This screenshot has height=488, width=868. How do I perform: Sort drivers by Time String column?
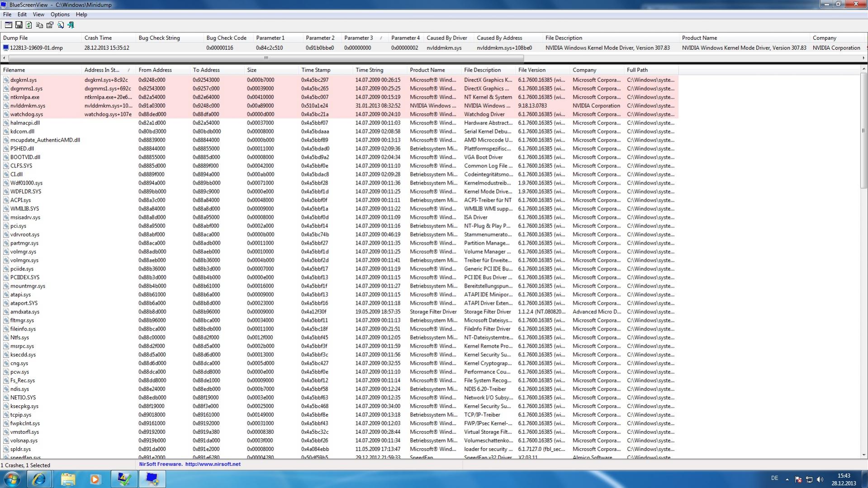point(380,70)
